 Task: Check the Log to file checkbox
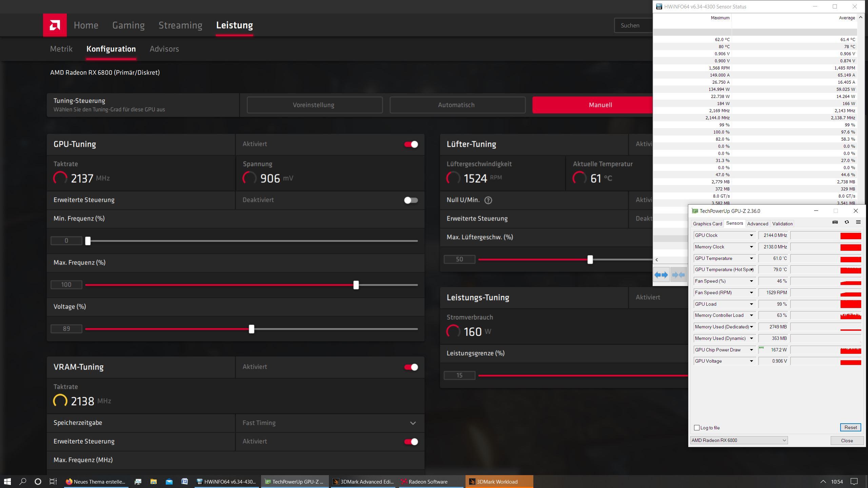(x=697, y=428)
